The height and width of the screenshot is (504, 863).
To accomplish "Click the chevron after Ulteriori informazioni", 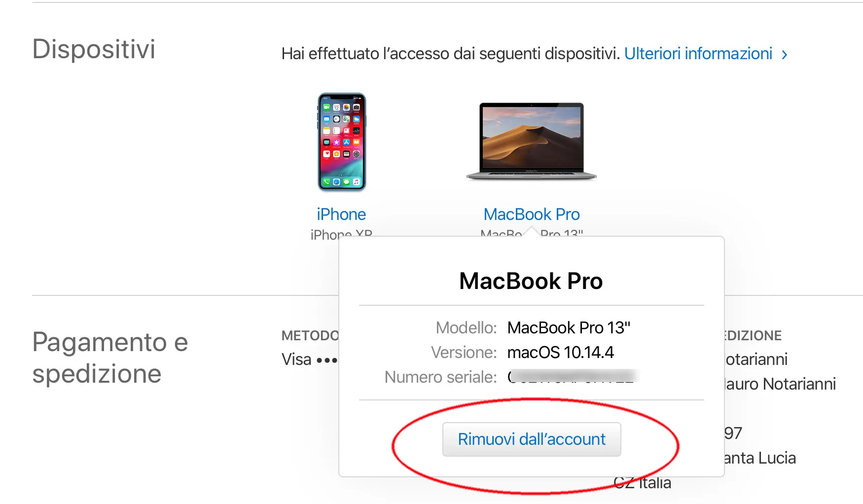I will tap(785, 56).
